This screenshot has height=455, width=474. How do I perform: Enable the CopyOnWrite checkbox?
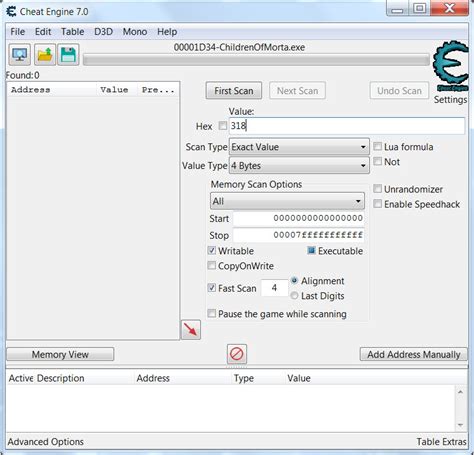click(x=212, y=266)
